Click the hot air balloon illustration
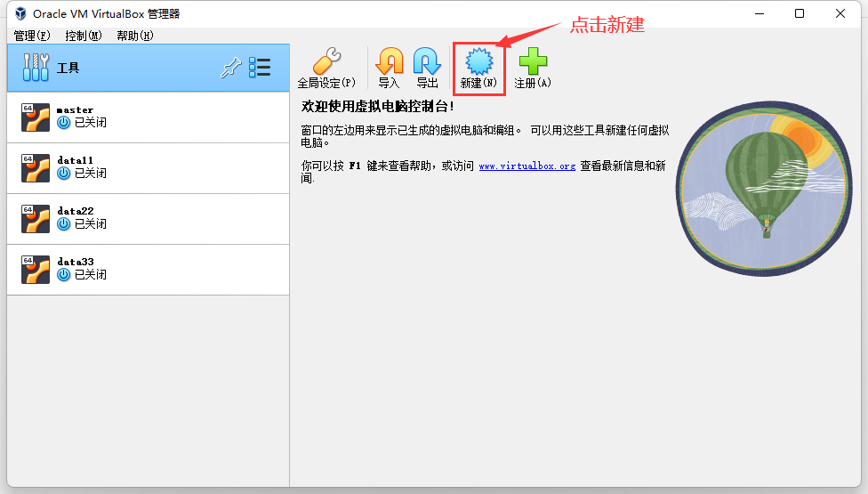The width and height of the screenshot is (868, 494). 764,189
